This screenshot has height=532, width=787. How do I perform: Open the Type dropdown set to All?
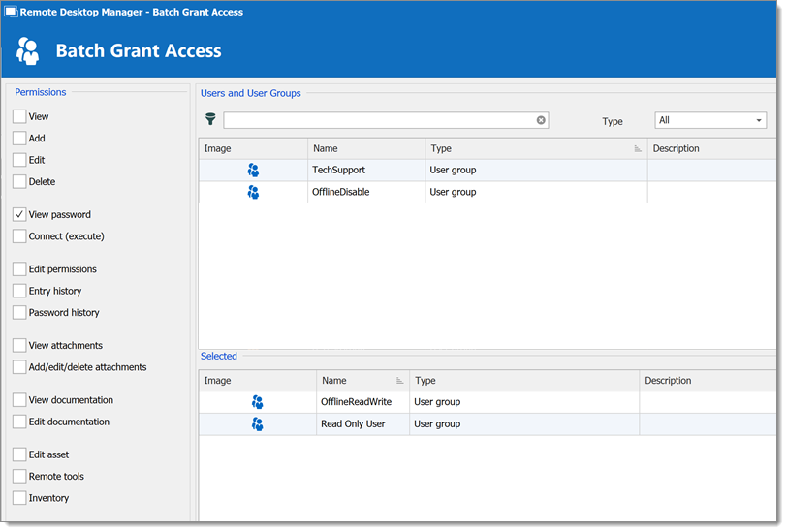point(710,120)
